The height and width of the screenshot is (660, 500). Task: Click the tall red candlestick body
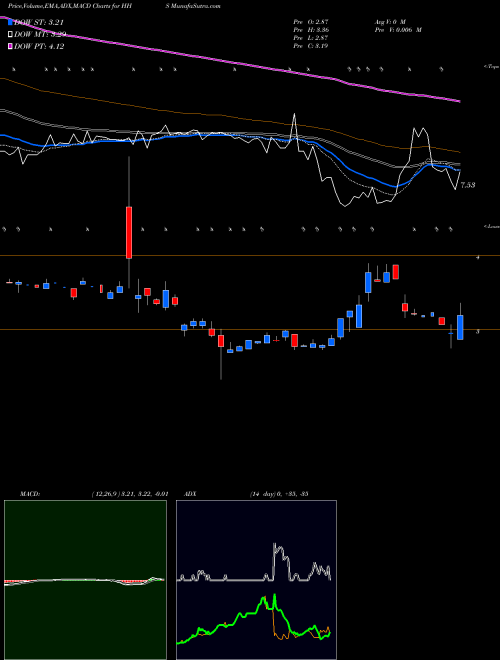tap(129, 232)
